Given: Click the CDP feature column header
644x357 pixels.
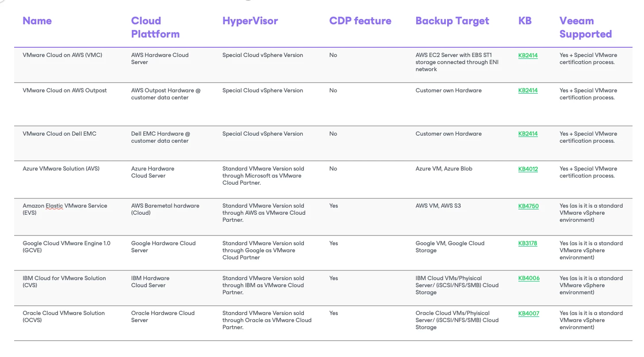Looking at the screenshot, I should tap(360, 21).
